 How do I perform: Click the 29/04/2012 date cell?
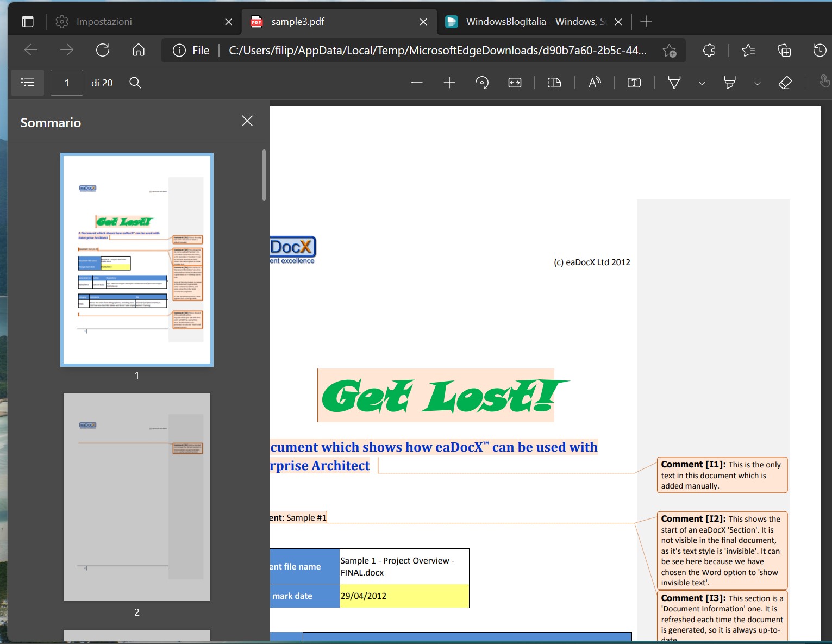coord(404,596)
